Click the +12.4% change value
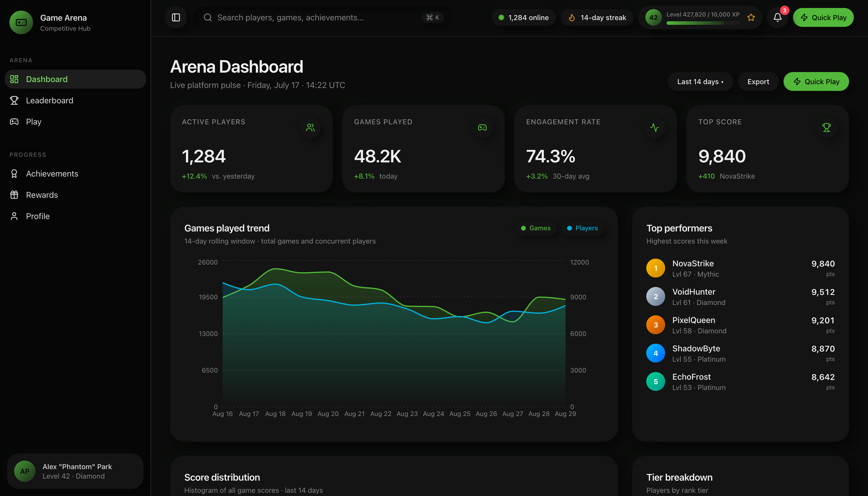 194,176
